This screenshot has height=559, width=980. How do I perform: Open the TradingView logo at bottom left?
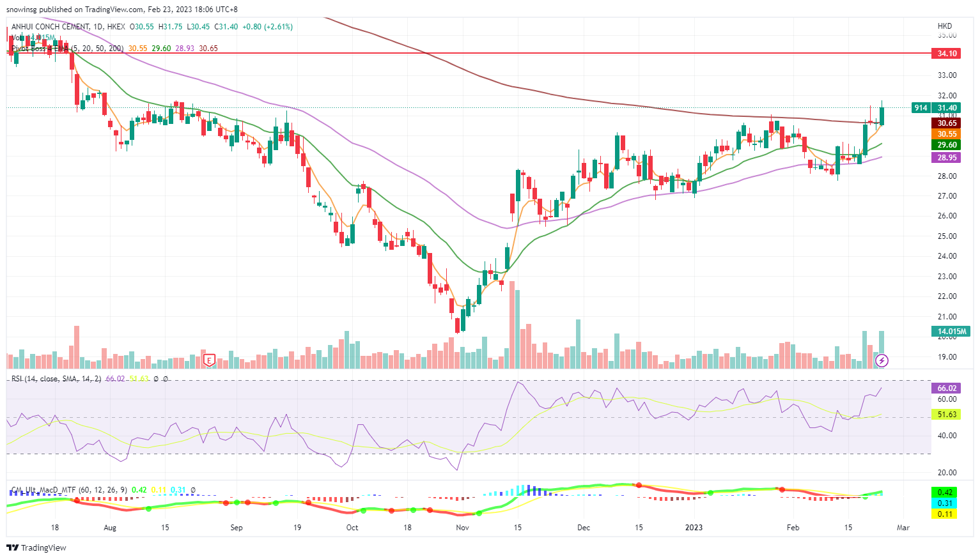(36, 548)
